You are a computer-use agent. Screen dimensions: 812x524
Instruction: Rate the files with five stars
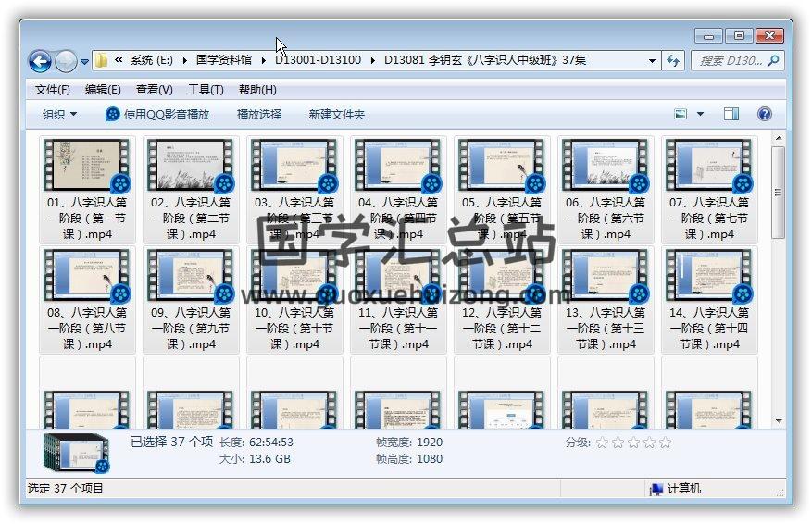(x=665, y=443)
